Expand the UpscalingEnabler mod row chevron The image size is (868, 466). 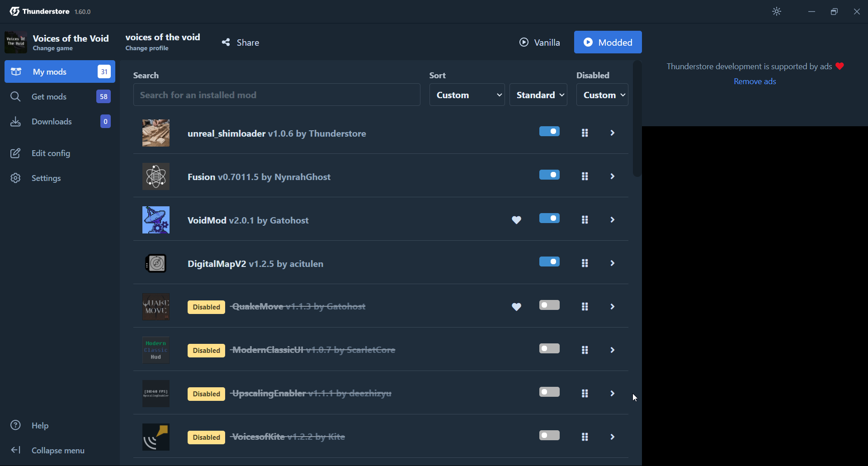point(613,394)
